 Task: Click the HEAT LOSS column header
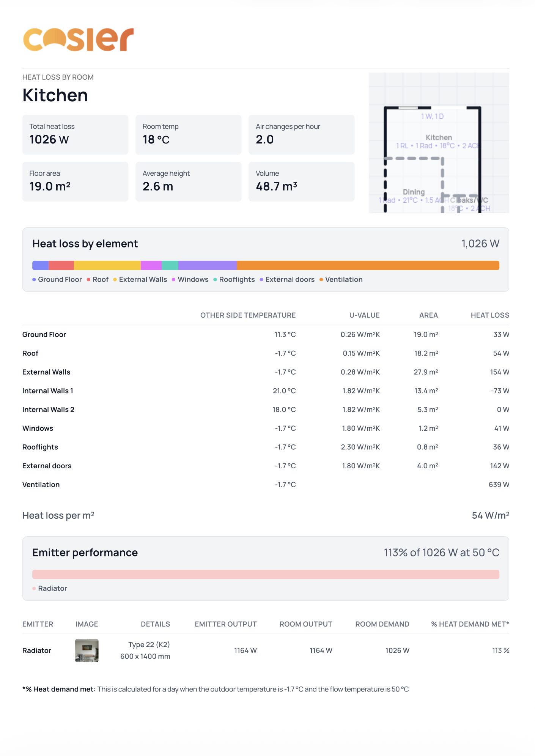[x=490, y=315]
